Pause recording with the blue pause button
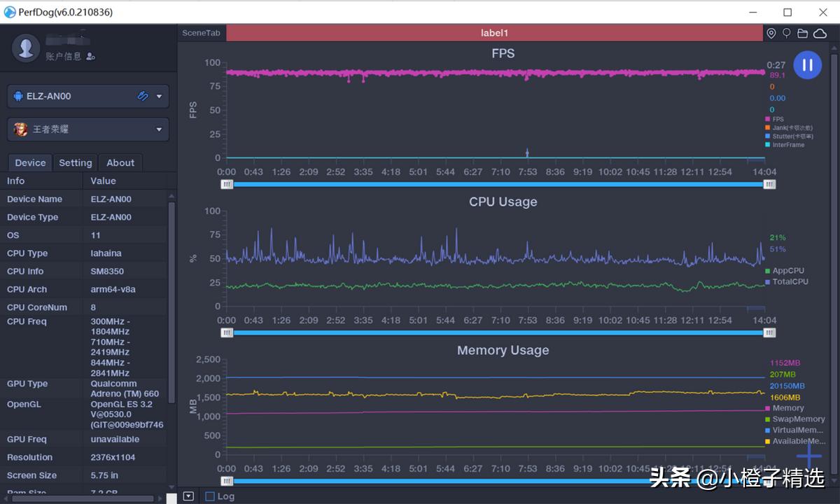 (807, 65)
